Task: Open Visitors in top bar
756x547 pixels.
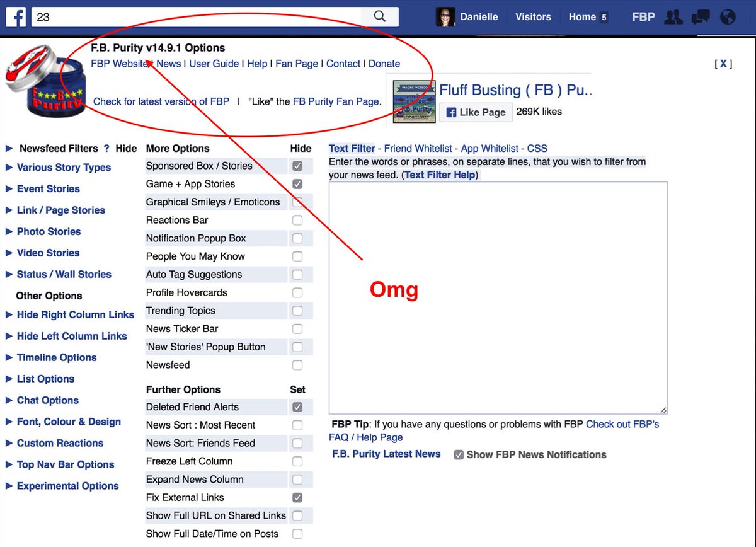Action: [533, 17]
